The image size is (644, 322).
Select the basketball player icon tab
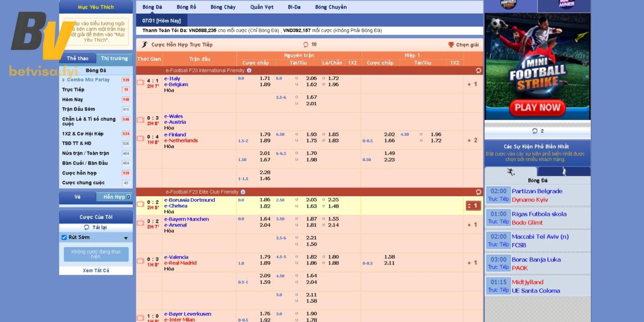coord(563,172)
